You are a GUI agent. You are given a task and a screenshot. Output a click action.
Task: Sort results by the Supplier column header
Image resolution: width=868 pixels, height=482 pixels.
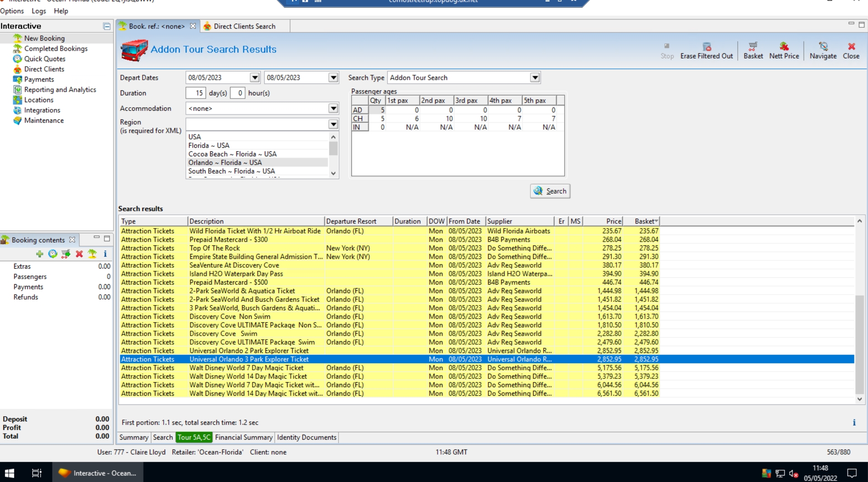[520, 221]
